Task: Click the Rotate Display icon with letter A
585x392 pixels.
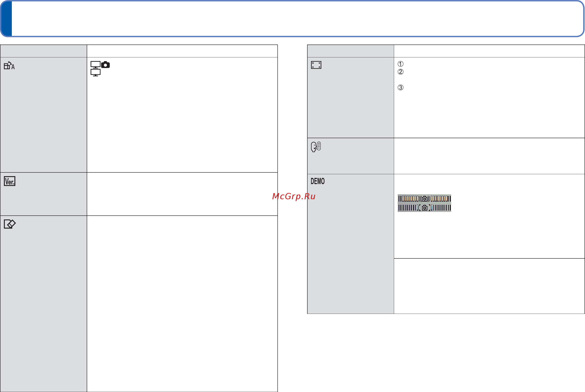Action: coord(9,65)
